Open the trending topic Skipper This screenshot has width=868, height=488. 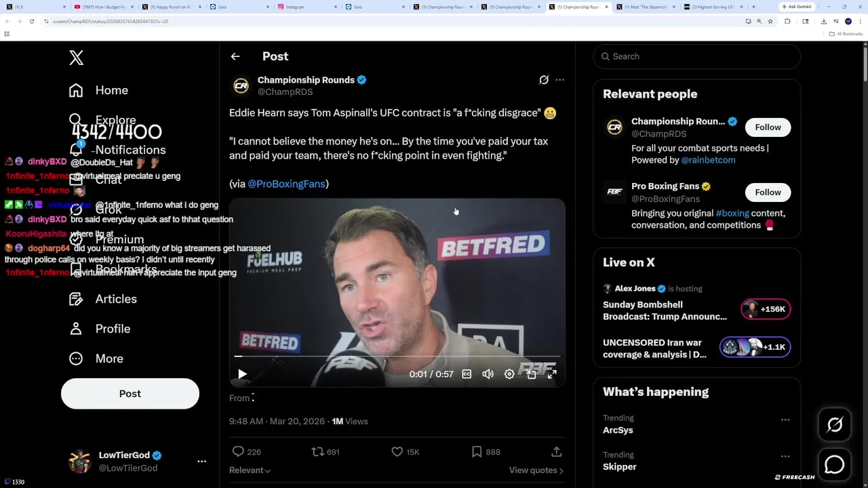(x=620, y=467)
